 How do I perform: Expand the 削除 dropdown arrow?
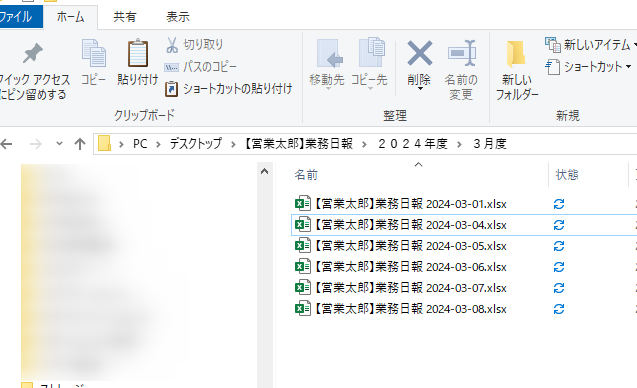pos(420,89)
